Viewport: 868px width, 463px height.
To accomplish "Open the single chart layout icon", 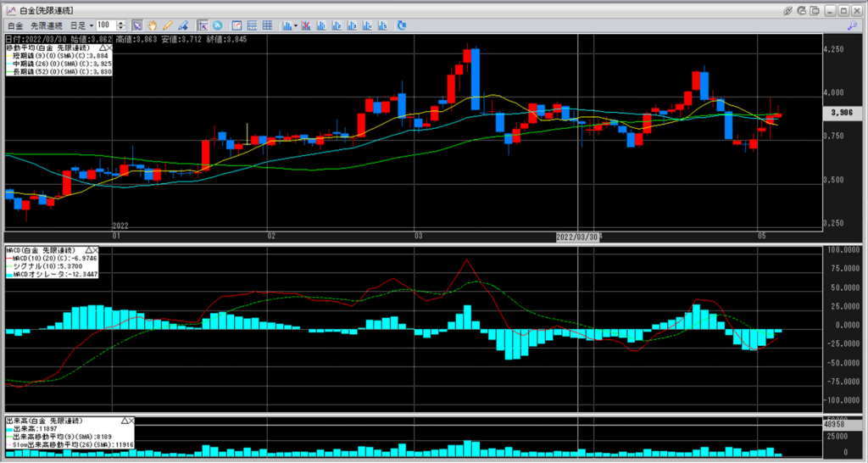I will [x=236, y=25].
